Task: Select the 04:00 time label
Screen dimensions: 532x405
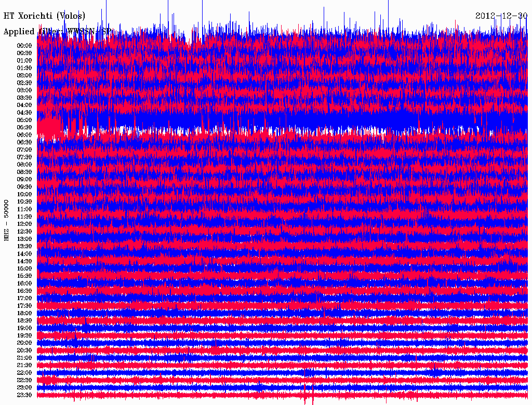Action: tap(24, 105)
